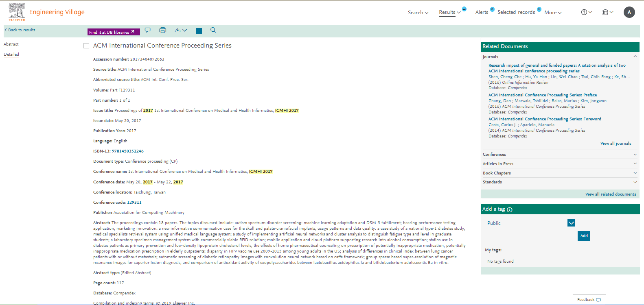This screenshot has width=644, height=305.
Task: Click author Kim, Jongwon
Action: click(593, 101)
